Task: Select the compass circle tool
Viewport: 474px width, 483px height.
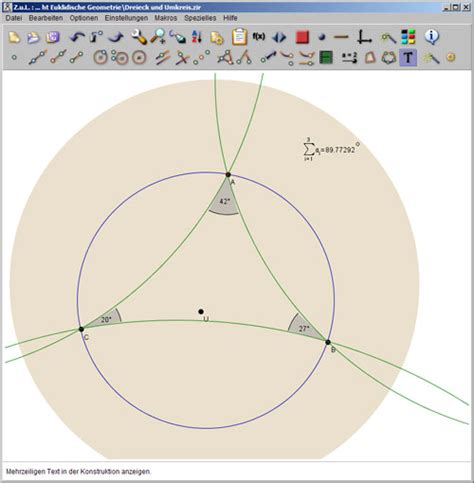Action: click(120, 57)
